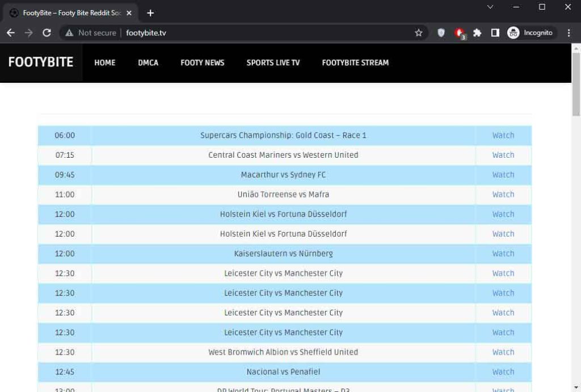Click the 11:00 time cell
This screenshot has width=581, height=392.
point(65,194)
